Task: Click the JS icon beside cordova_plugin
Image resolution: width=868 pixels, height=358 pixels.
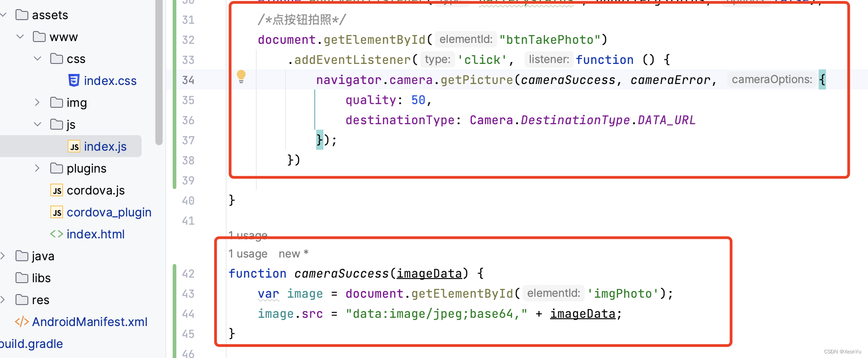Action: [57, 212]
